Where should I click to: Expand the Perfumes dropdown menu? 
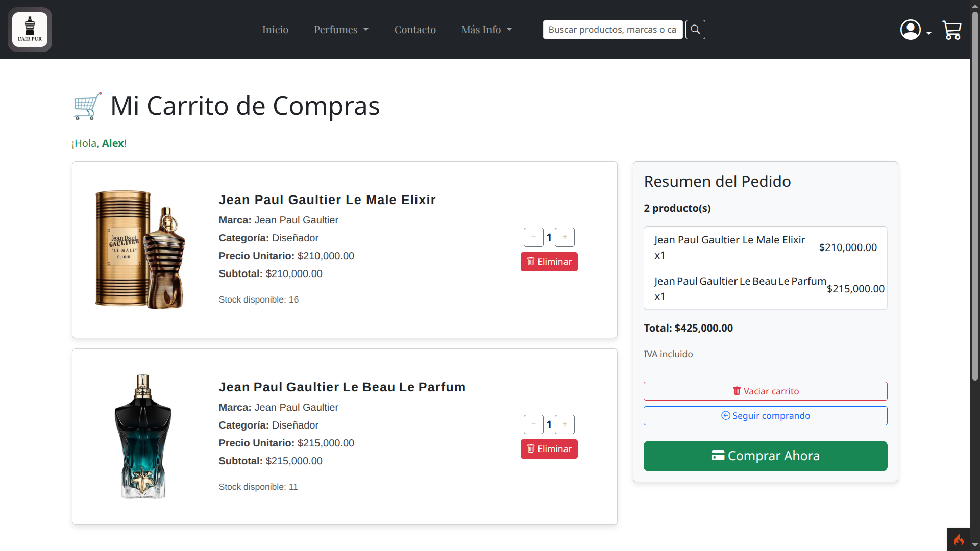[x=341, y=30]
